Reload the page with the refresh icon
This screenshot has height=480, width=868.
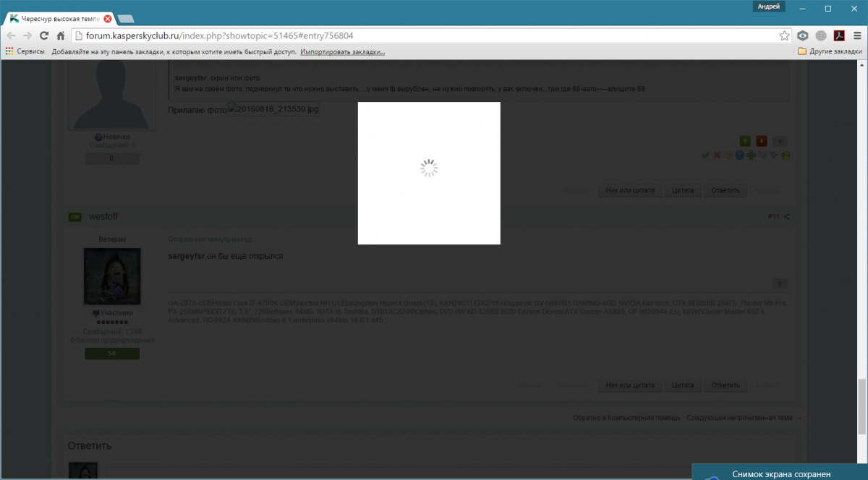[x=44, y=35]
